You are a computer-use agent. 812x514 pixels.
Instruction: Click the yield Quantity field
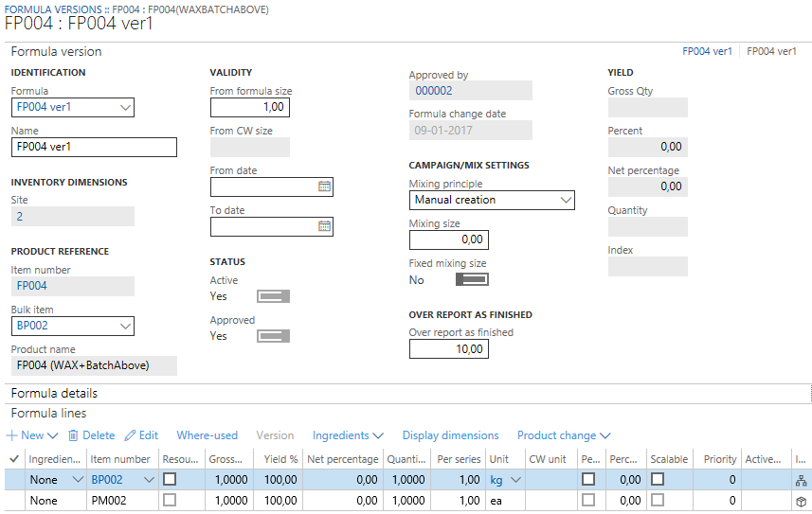pos(648,226)
